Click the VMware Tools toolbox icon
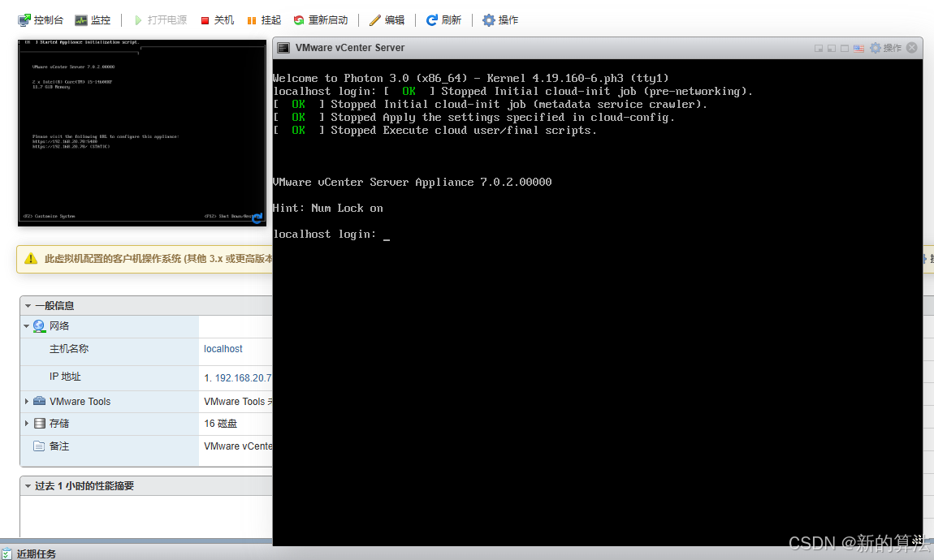Image resolution: width=934 pixels, height=560 pixels. (39, 401)
